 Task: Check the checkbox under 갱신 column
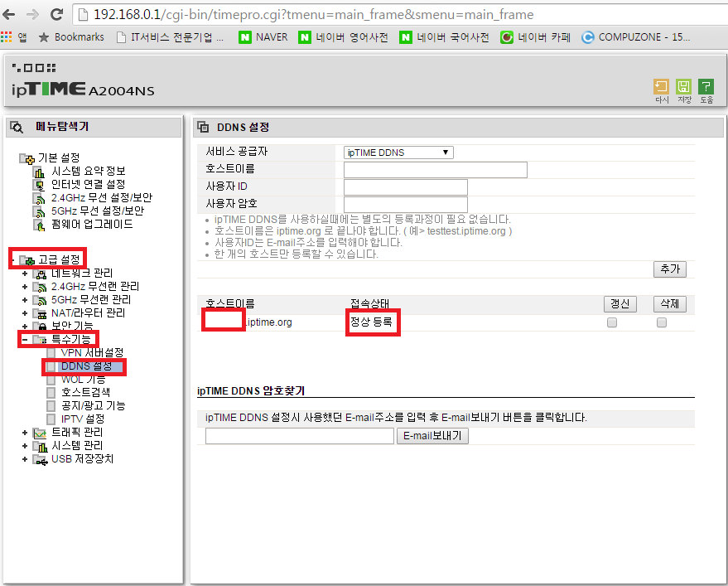click(612, 322)
